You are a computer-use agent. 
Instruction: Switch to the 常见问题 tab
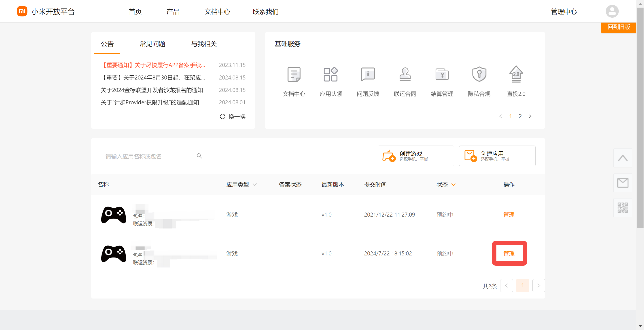point(152,44)
